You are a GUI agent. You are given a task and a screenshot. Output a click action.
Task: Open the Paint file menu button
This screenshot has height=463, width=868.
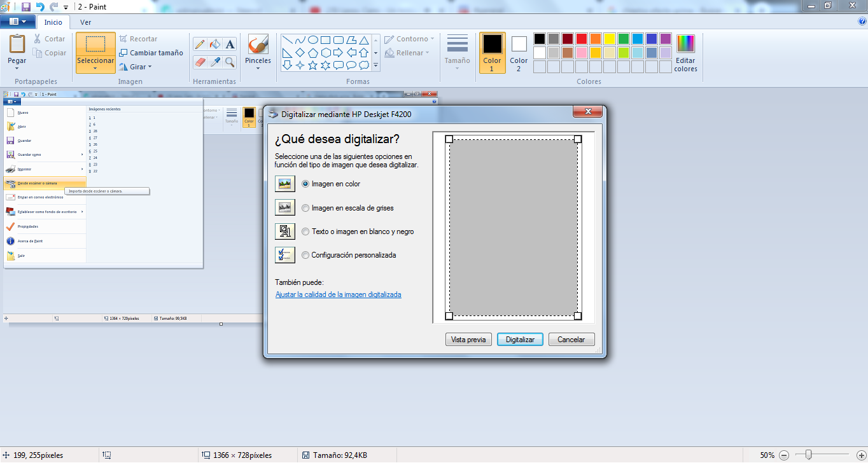(18, 22)
